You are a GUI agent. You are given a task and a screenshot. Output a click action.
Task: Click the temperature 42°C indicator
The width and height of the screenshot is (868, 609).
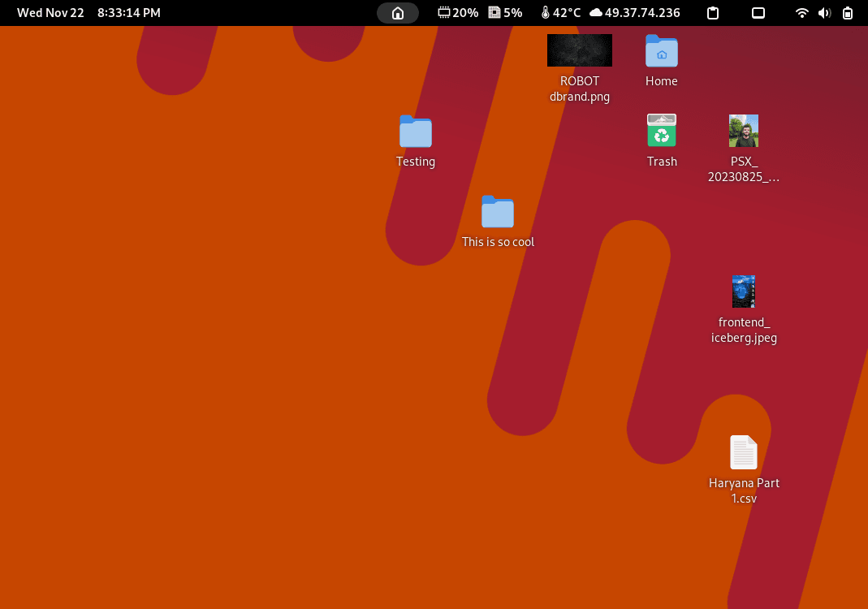point(561,13)
